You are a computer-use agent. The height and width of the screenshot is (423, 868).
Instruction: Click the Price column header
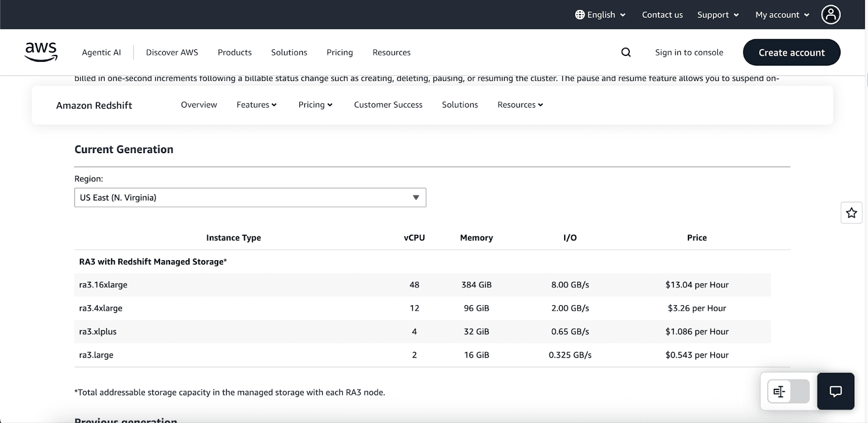click(x=697, y=237)
